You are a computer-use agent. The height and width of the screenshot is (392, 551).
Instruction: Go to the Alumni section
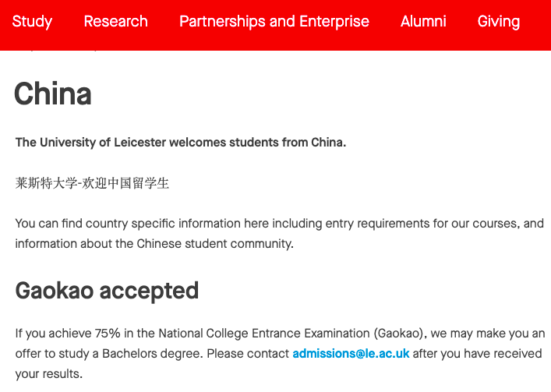click(x=423, y=21)
